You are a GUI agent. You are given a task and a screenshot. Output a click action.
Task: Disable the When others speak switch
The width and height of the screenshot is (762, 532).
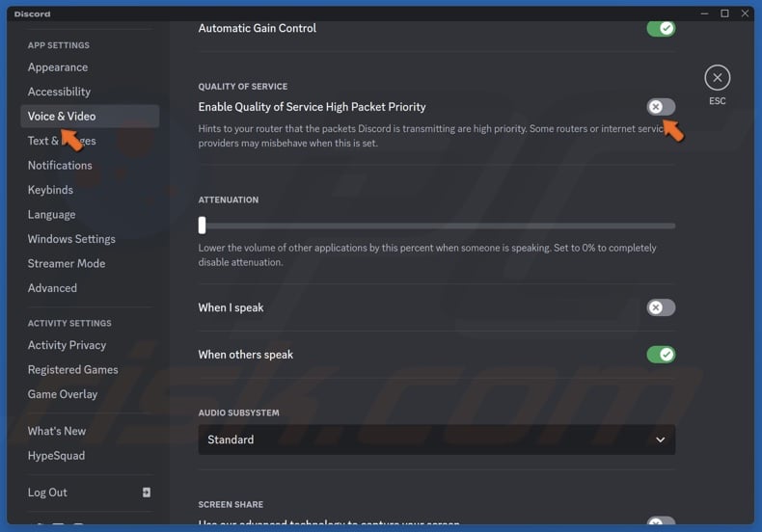(661, 355)
